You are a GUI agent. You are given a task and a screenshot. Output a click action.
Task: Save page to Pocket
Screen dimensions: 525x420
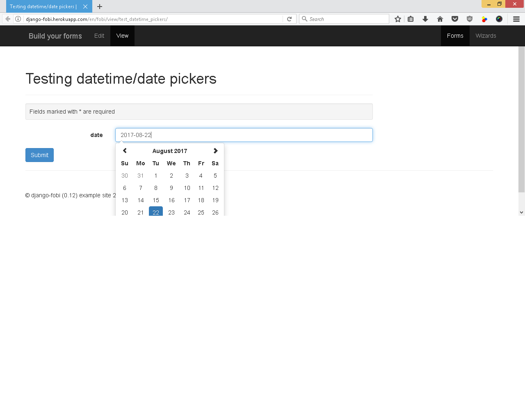[x=455, y=19]
